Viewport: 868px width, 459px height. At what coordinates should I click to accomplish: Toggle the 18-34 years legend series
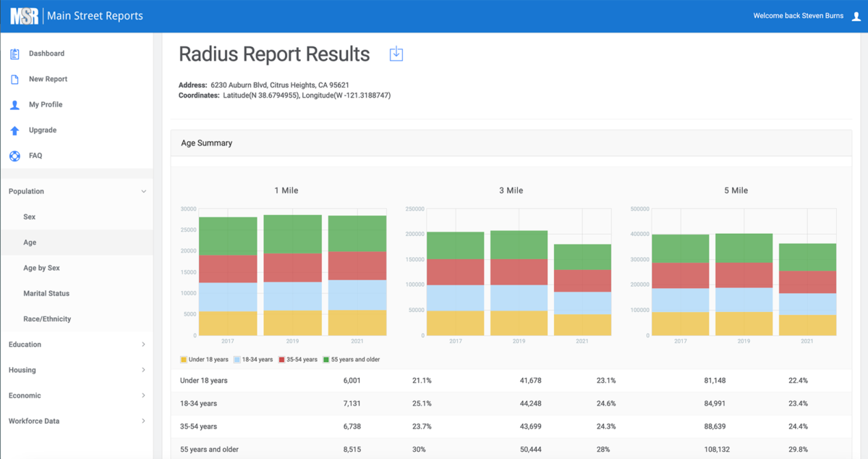(x=253, y=359)
